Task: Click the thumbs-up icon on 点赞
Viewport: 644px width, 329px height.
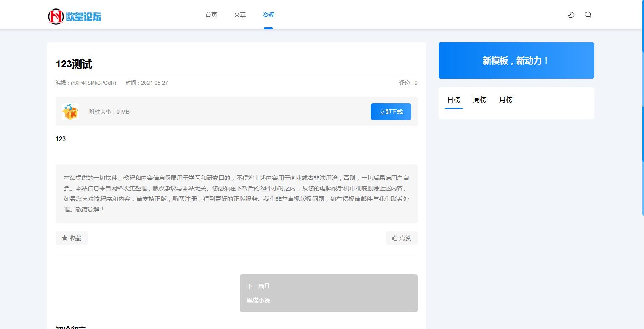Action: point(395,238)
